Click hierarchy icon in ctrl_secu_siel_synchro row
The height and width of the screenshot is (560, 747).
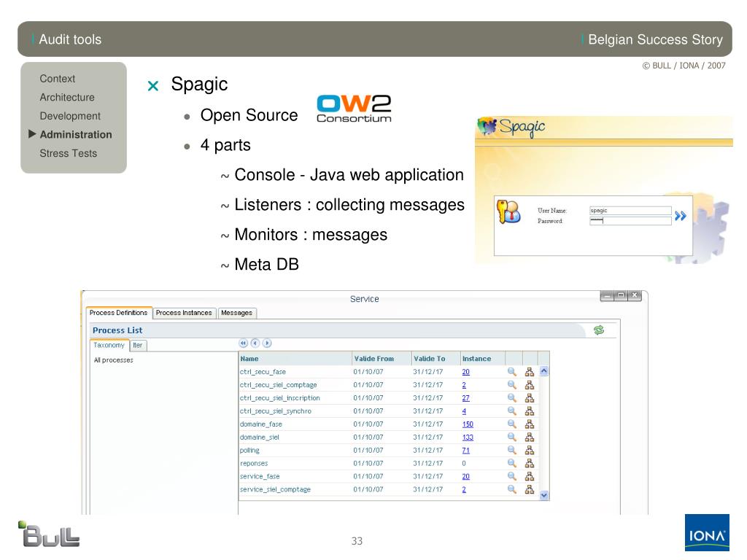pyautogui.click(x=530, y=411)
